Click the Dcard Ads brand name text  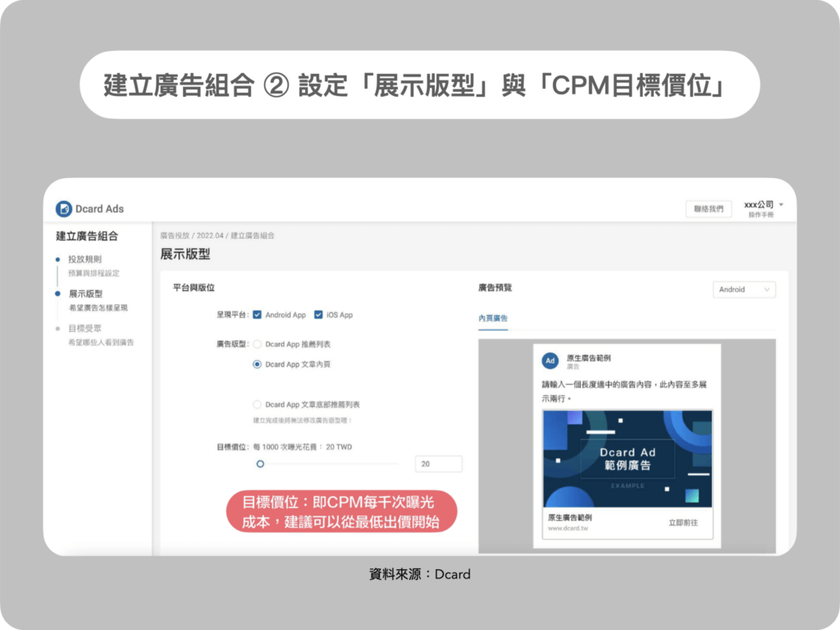click(x=99, y=208)
